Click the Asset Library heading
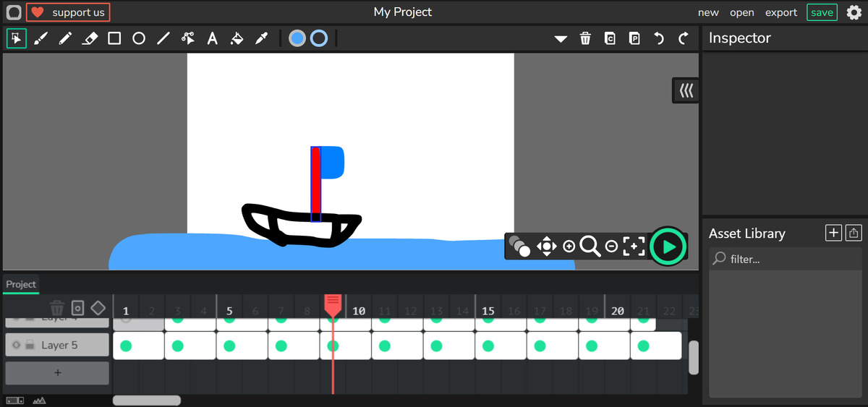 pyautogui.click(x=746, y=234)
